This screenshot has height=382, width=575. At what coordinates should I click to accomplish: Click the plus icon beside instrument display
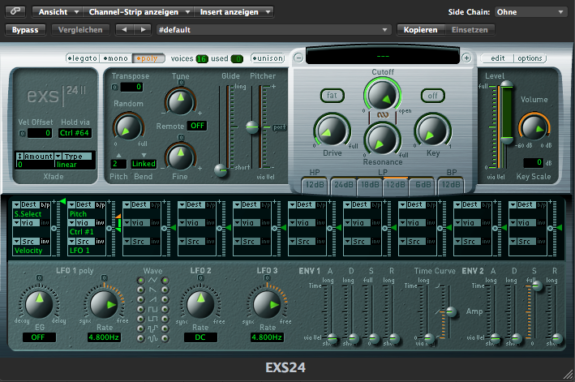pyautogui.click(x=466, y=58)
